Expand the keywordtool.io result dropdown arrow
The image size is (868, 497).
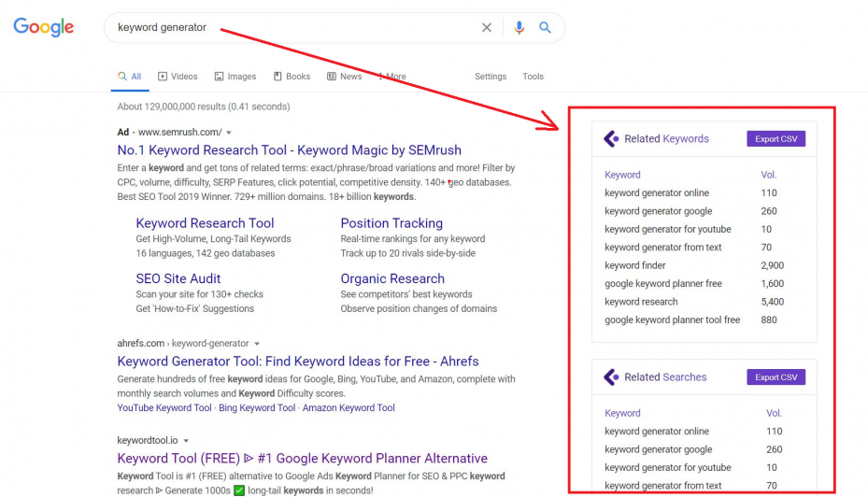point(186,441)
